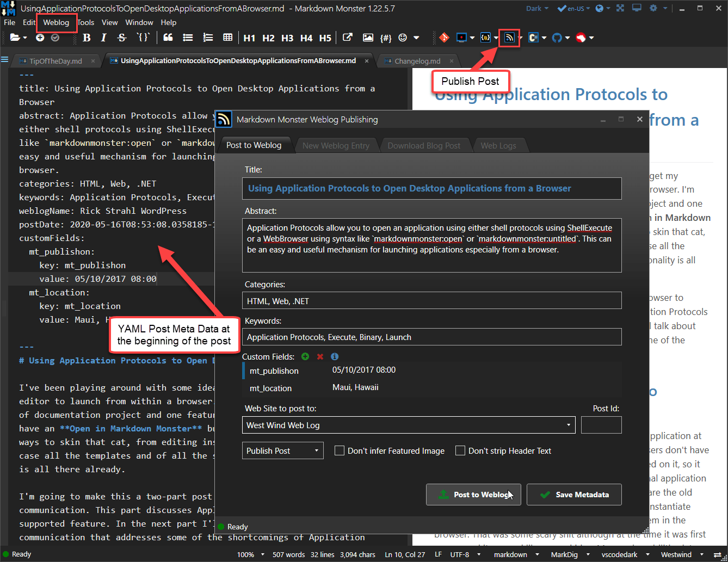Insert a numbered list

208,38
